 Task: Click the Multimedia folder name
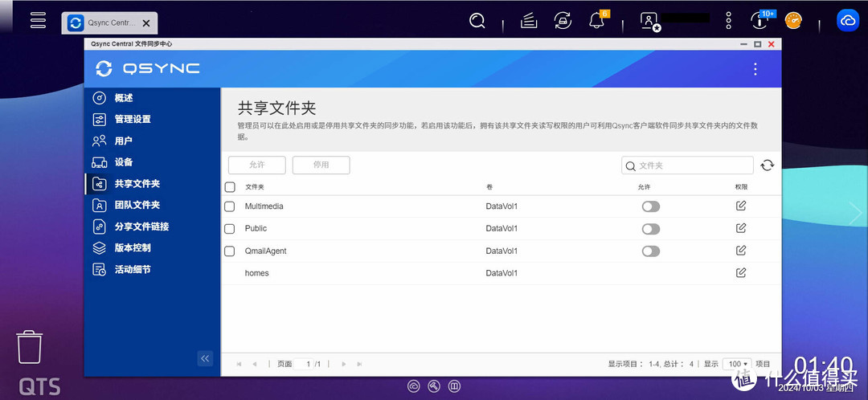(264, 206)
